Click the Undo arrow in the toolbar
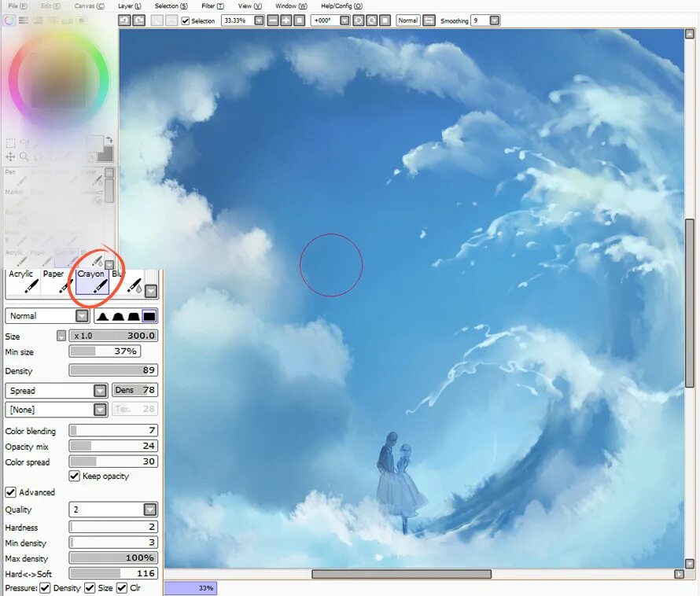Viewport: 700px width, 596px height. [x=124, y=20]
